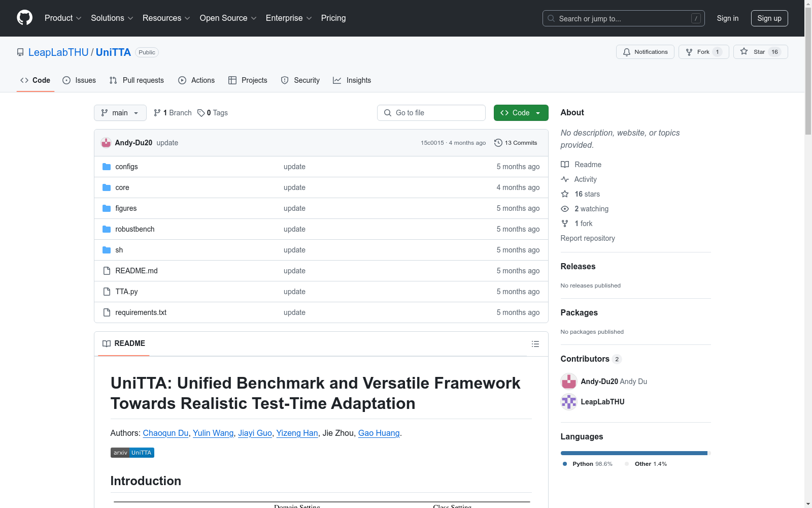Open the Pricing link
This screenshot has width=812, height=508.
click(x=333, y=18)
